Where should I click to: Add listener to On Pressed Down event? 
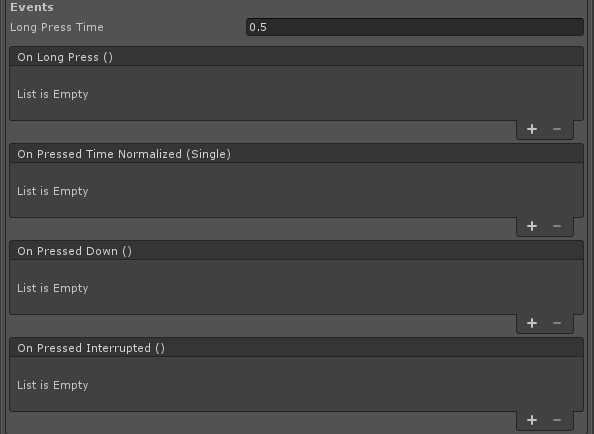pyautogui.click(x=532, y=323)
